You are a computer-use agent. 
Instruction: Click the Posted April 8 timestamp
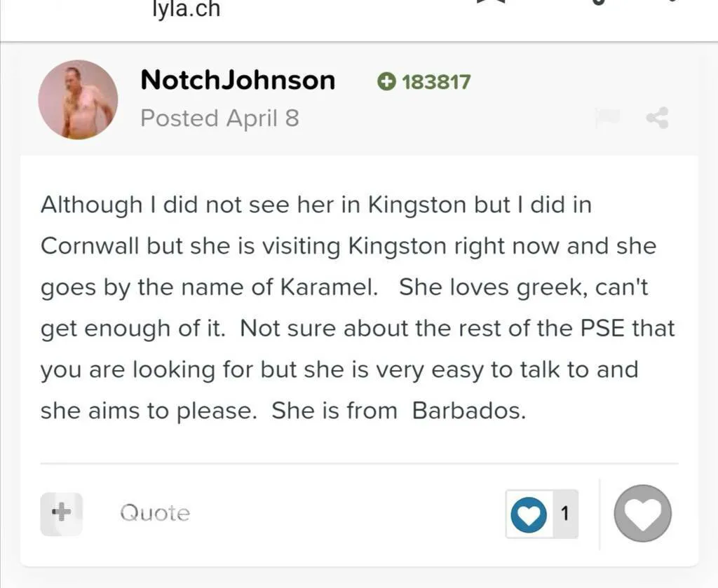219,118
